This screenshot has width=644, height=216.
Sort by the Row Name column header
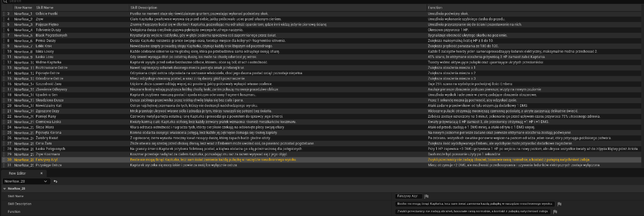(24, 8)
